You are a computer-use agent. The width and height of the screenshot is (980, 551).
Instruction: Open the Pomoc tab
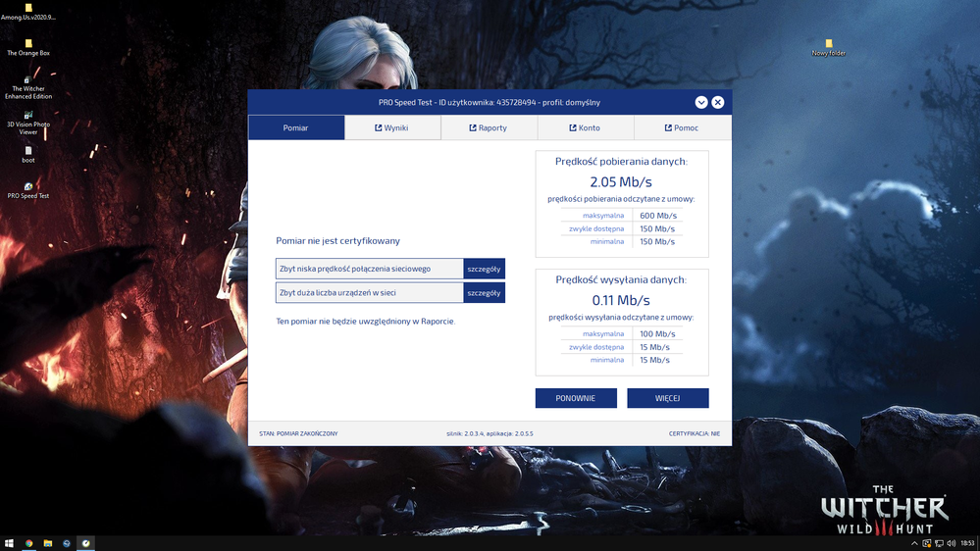pyautogui.click(x=683, y=127)
